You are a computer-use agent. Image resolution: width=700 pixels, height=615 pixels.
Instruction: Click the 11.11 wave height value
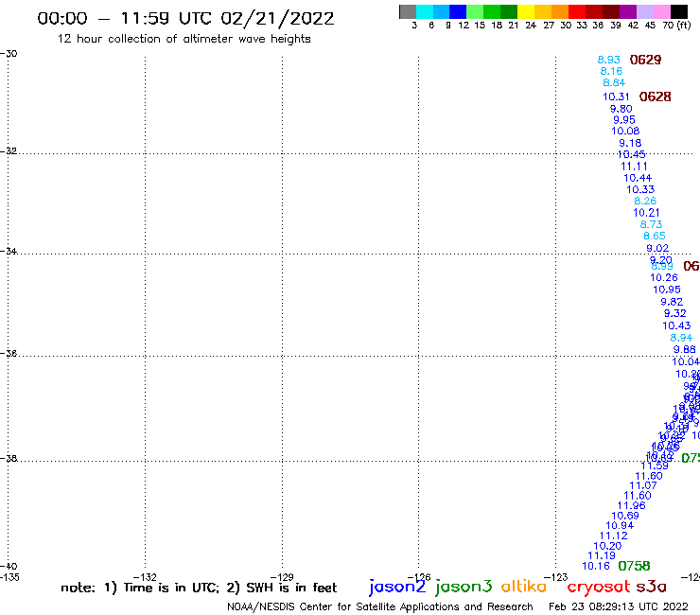[634, 167]
